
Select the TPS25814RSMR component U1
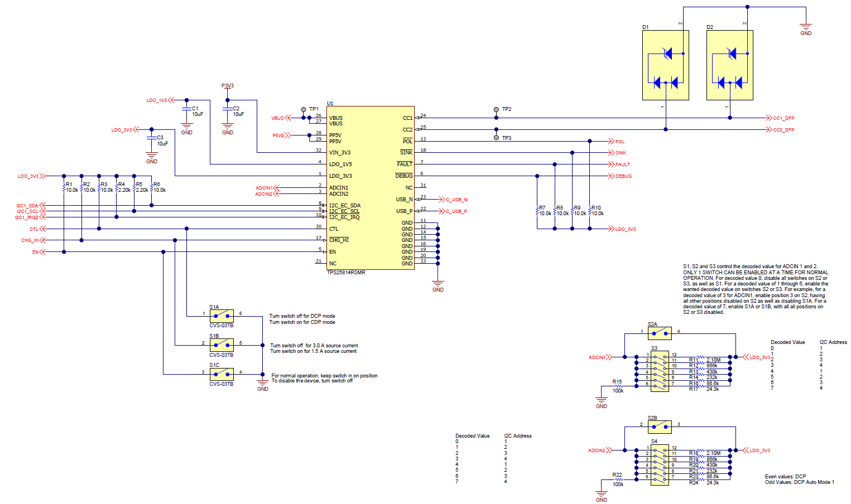370,187
